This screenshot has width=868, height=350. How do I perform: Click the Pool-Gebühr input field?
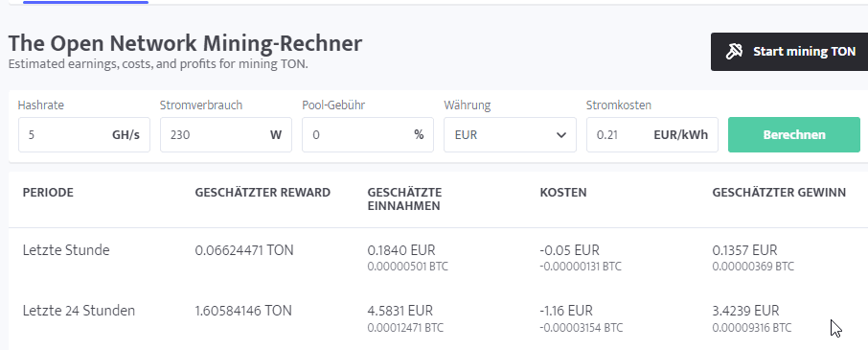point(368,134)
